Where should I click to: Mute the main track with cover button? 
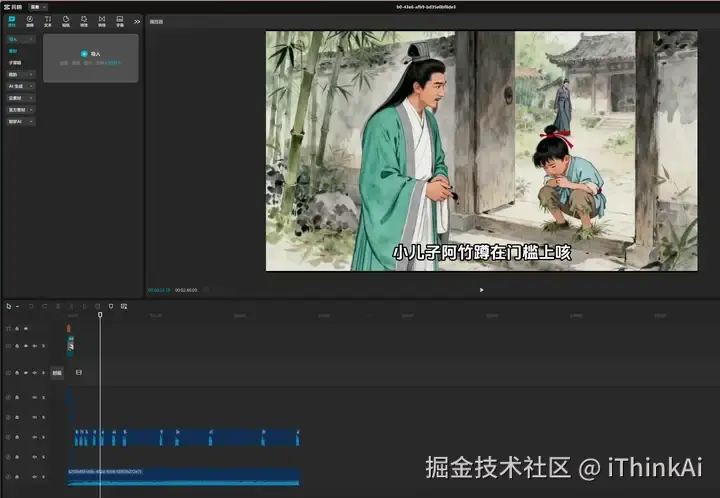tap(34, 373)
